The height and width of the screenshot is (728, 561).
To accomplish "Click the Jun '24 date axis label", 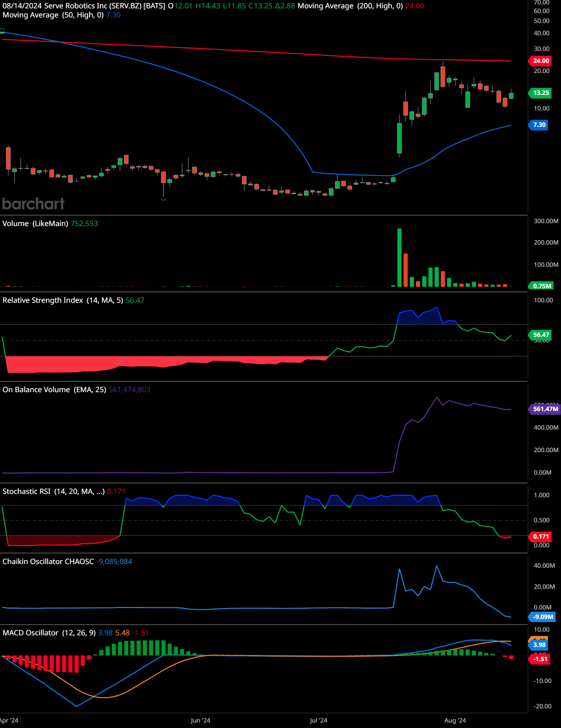I will tap(201, 720).
